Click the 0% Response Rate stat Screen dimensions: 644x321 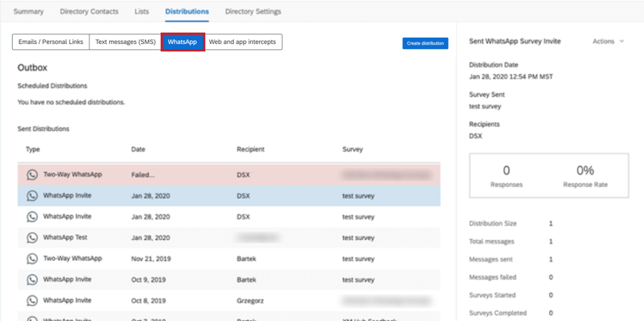[x=585, y=176]
